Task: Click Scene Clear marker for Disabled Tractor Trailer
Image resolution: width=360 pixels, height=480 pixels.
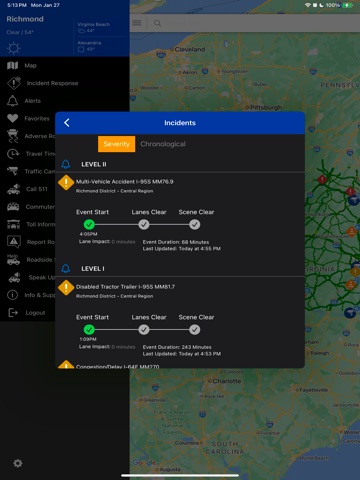Action: tap(195, 330)
